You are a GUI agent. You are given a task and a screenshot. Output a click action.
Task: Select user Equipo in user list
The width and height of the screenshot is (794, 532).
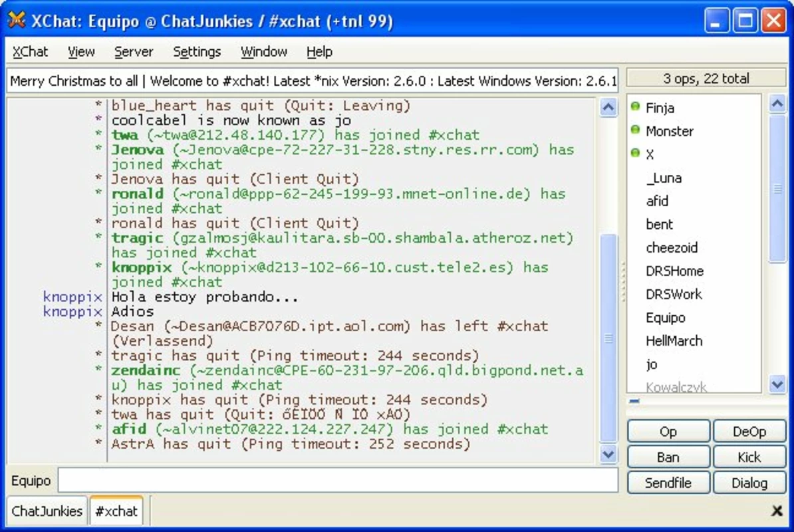694,317
